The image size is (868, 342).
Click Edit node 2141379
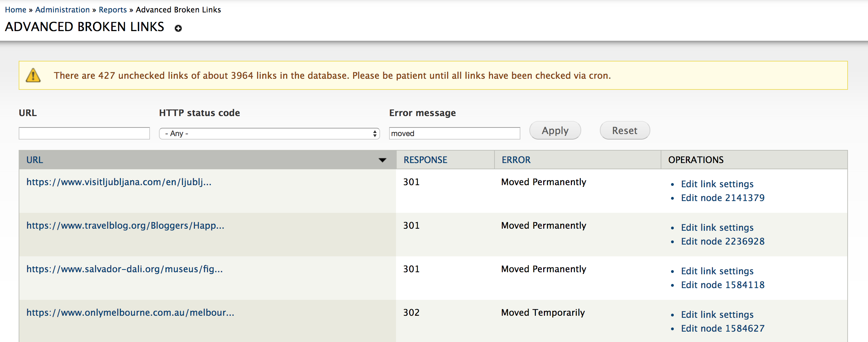coord(723,198)
